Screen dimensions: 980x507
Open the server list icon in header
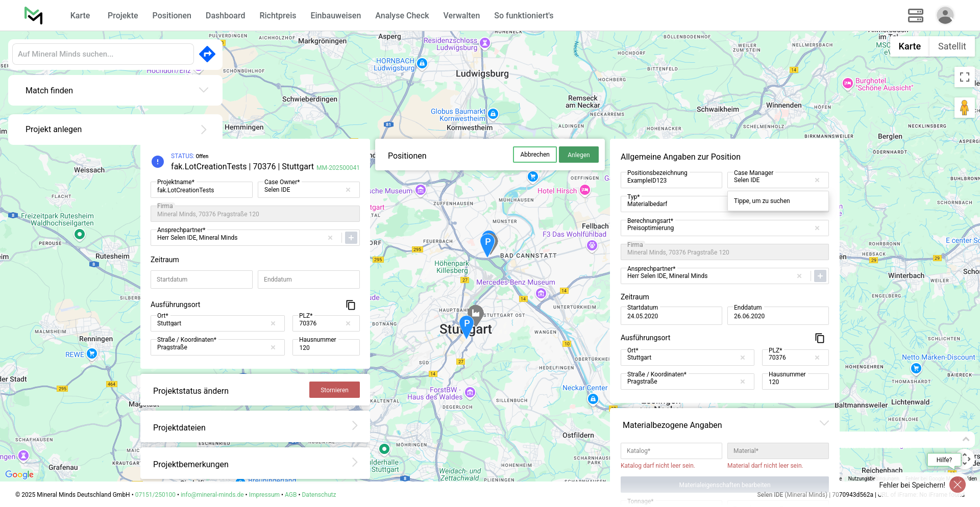(x=915, y=15)
